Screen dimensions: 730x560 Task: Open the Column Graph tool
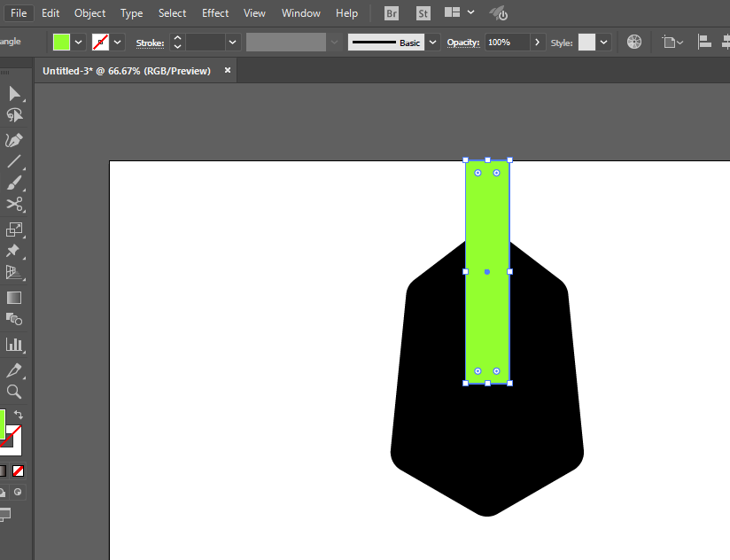point(14,344)
